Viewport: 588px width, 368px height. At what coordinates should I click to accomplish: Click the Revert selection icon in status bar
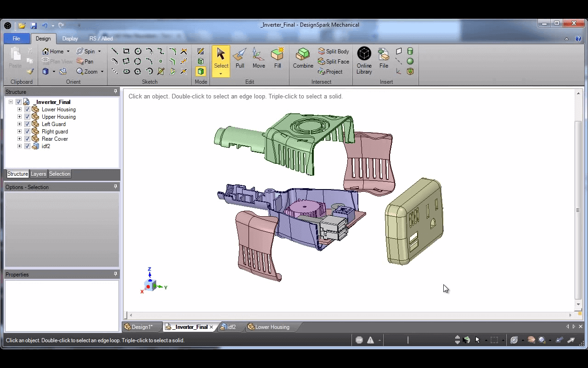click(467, 340)
